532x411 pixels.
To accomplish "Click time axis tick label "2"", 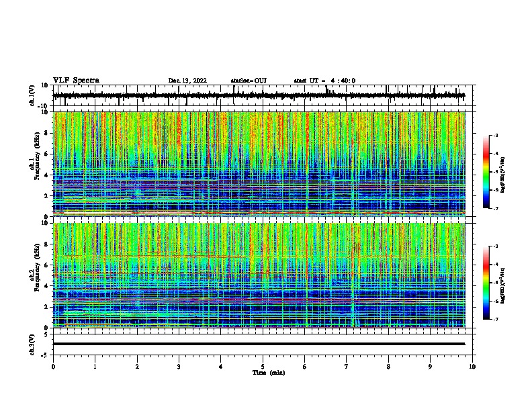I will (137, 367).
